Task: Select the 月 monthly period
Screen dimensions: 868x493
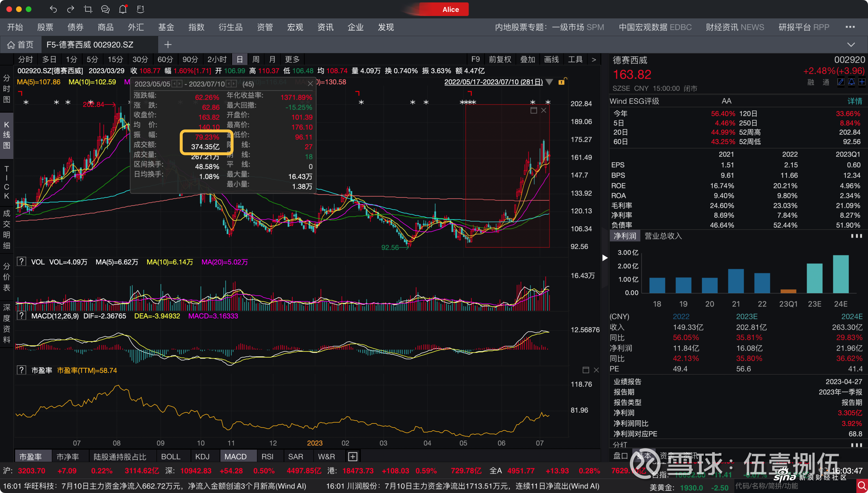Action: pos(272,60)
